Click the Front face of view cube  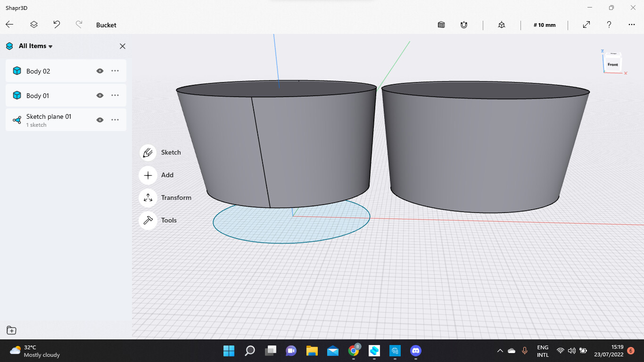pos(612,65)
